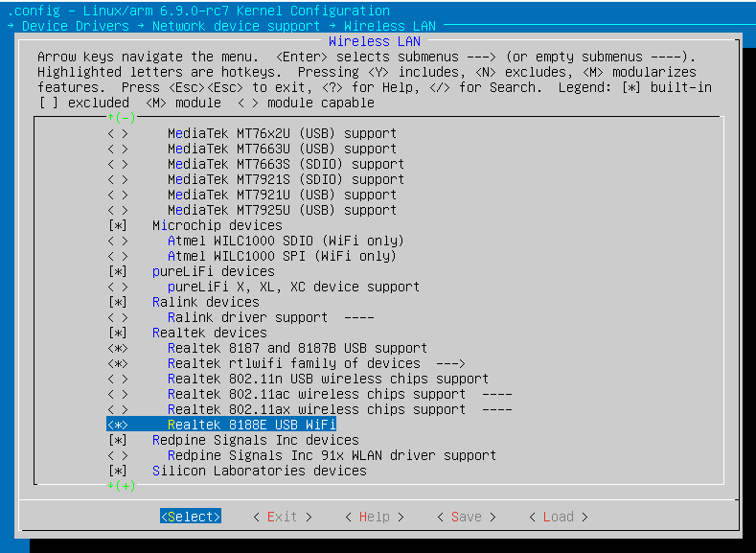The height and width of the screenshot is (553, 756).
Task: Click Network device support in breadcrumb
Action: (x=236, y=26)
